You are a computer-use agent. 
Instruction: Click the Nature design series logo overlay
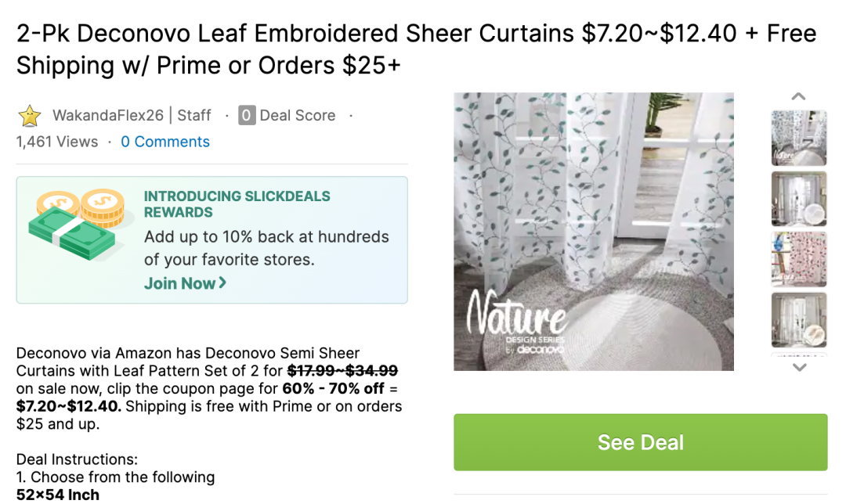(517, 322)
